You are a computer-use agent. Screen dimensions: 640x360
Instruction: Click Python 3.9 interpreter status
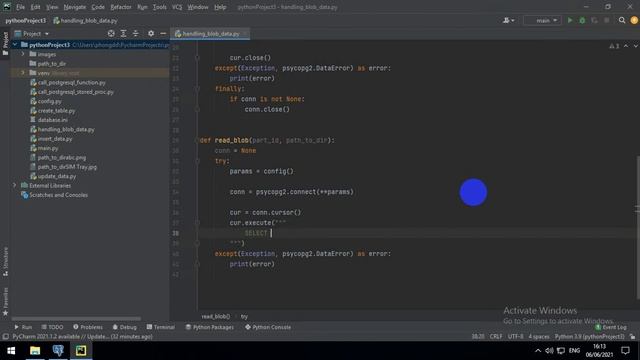coord(589,337)
